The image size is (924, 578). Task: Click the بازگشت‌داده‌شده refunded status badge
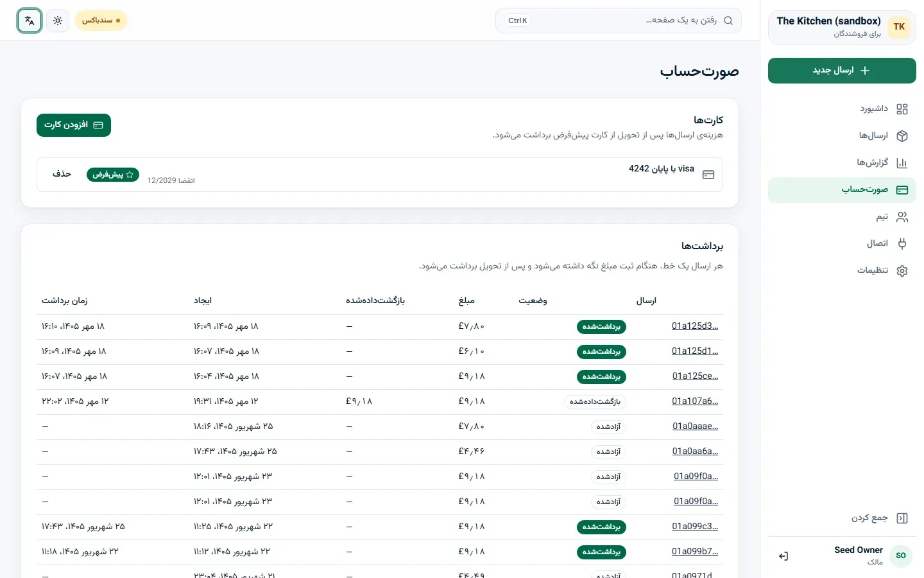[595, 402]
